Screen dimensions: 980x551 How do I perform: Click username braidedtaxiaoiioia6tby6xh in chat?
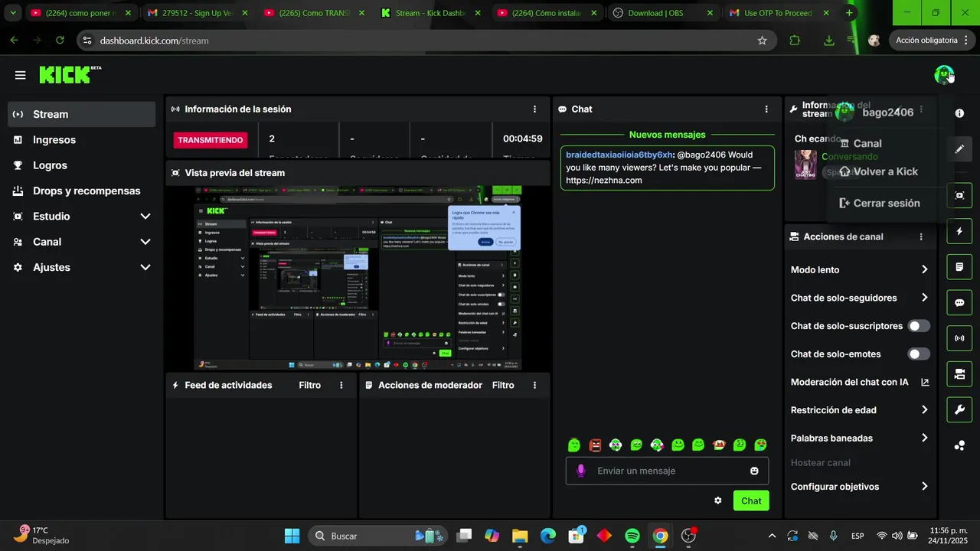pyautogui.click(x=619, y=155)
